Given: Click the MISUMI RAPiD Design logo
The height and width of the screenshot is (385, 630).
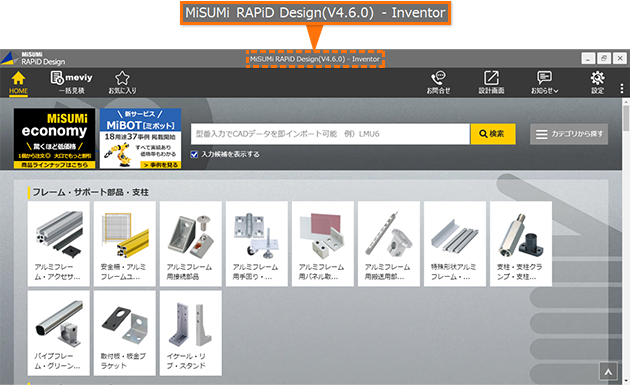Looking at the screenshot, I should tap(33, 58).
